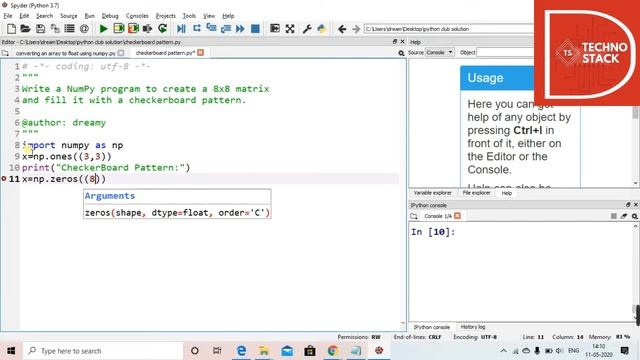
Task: Switch to the File explorer tab
Action: coord(476,193)
